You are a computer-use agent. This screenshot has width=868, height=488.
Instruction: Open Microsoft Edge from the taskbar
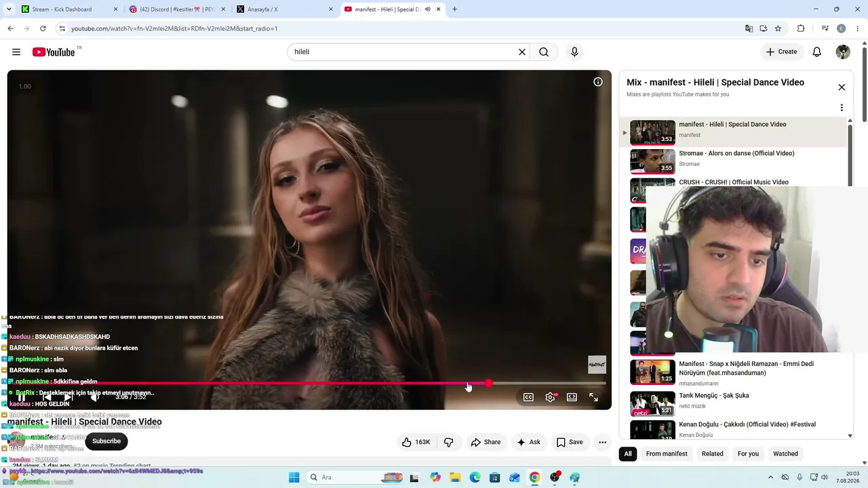475,477
